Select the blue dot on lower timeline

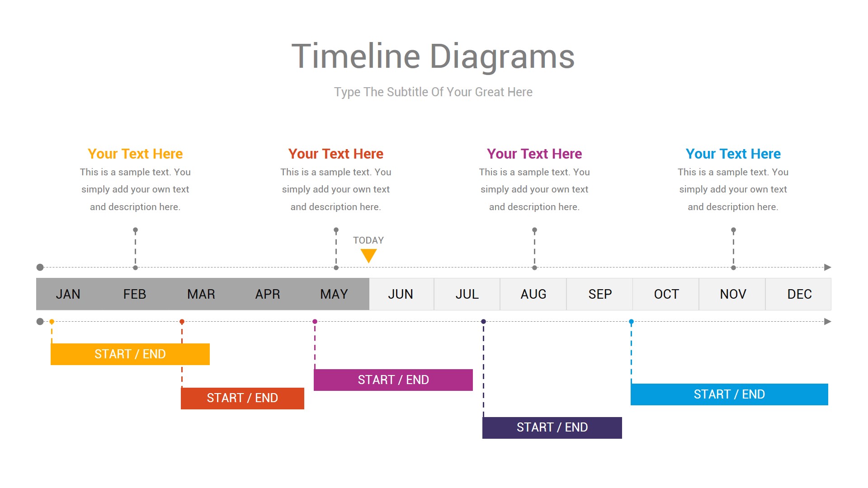point(631,322)
